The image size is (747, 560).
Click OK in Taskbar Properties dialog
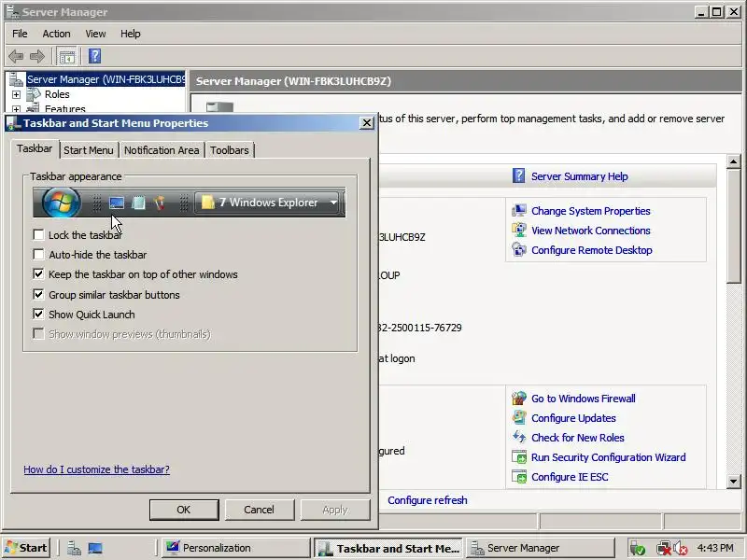(x=184, y=510)
